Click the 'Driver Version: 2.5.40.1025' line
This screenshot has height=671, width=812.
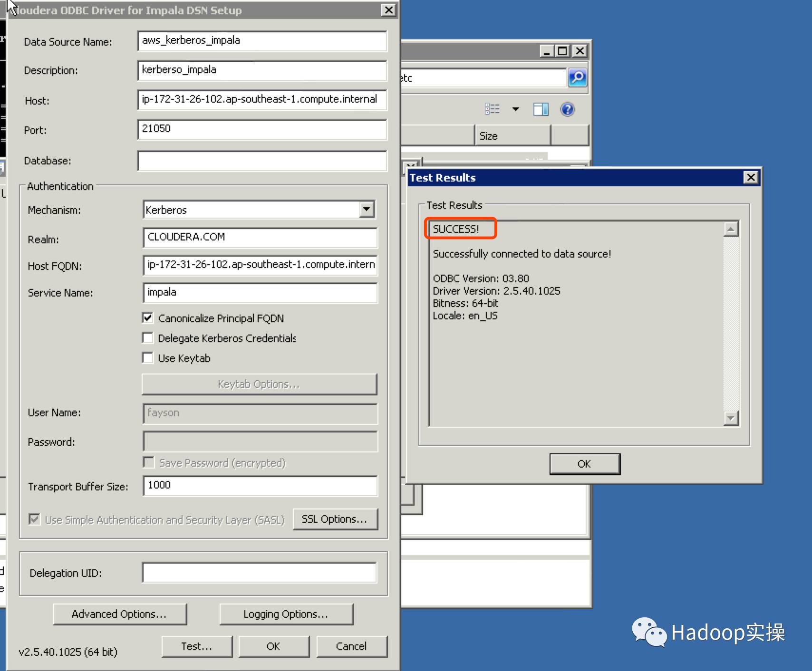tap(496, 291)
